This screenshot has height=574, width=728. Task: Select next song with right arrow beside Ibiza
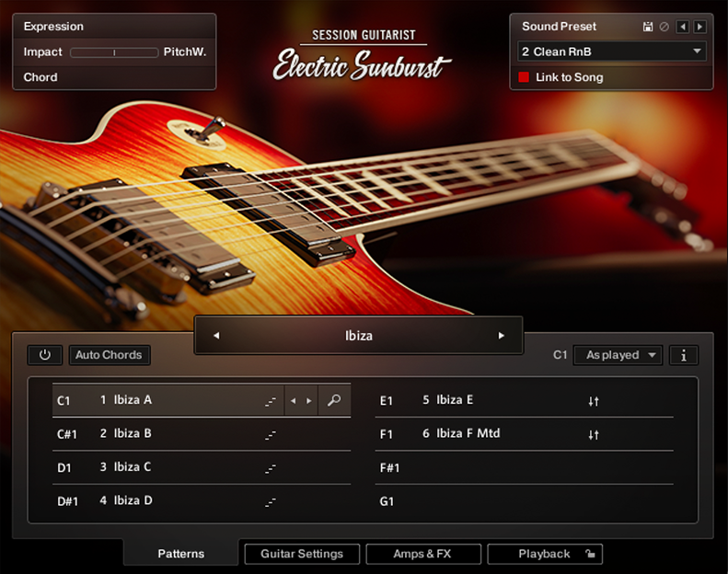coord(501,336)
